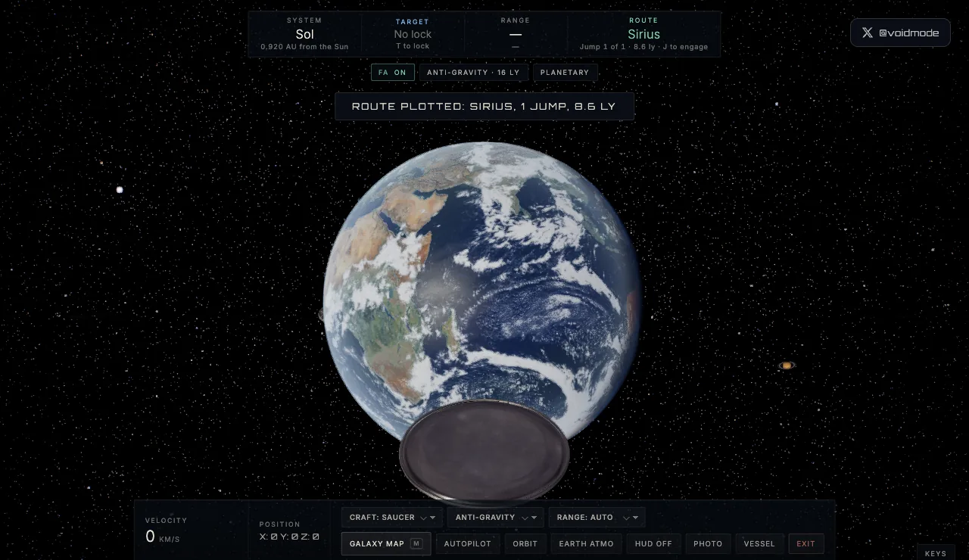Click the RANGE label in top header

(516, 20)
